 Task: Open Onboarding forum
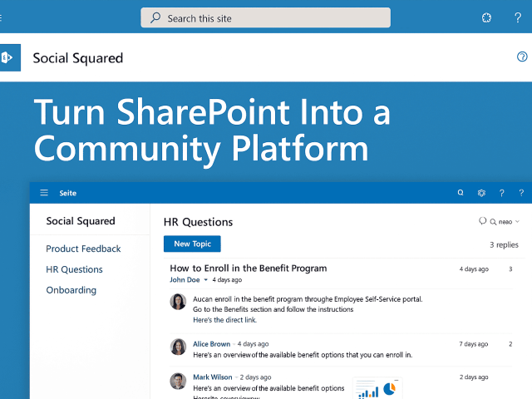click(71, 290)
